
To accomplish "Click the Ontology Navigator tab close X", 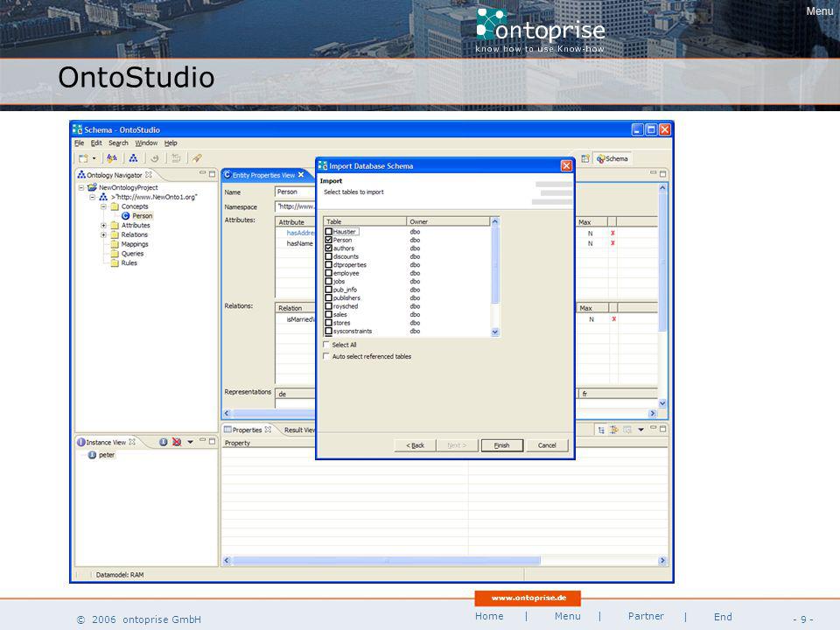I will pyautogui.click(x=149, y=175).
